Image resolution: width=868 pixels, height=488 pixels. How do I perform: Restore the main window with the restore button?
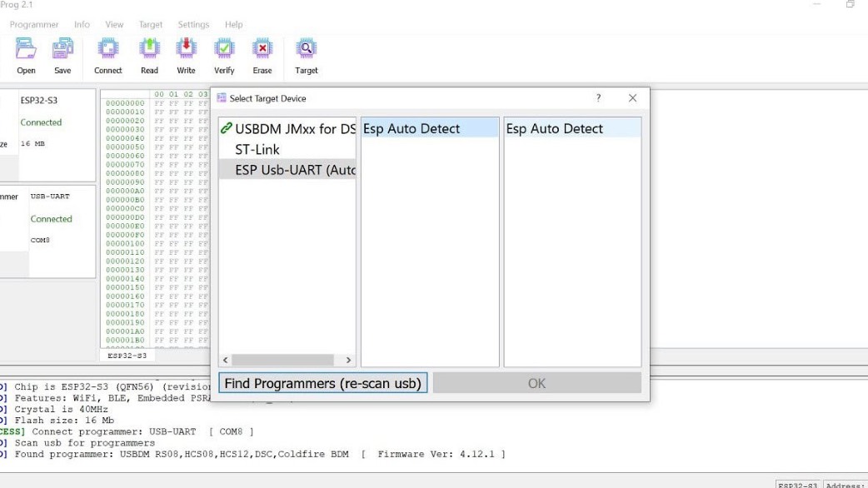coord(851,4)
